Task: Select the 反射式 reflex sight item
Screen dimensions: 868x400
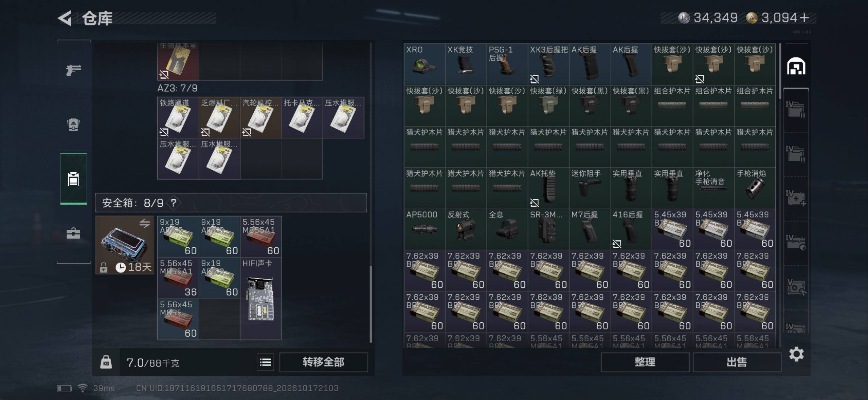Action: (x=466, y=229)
